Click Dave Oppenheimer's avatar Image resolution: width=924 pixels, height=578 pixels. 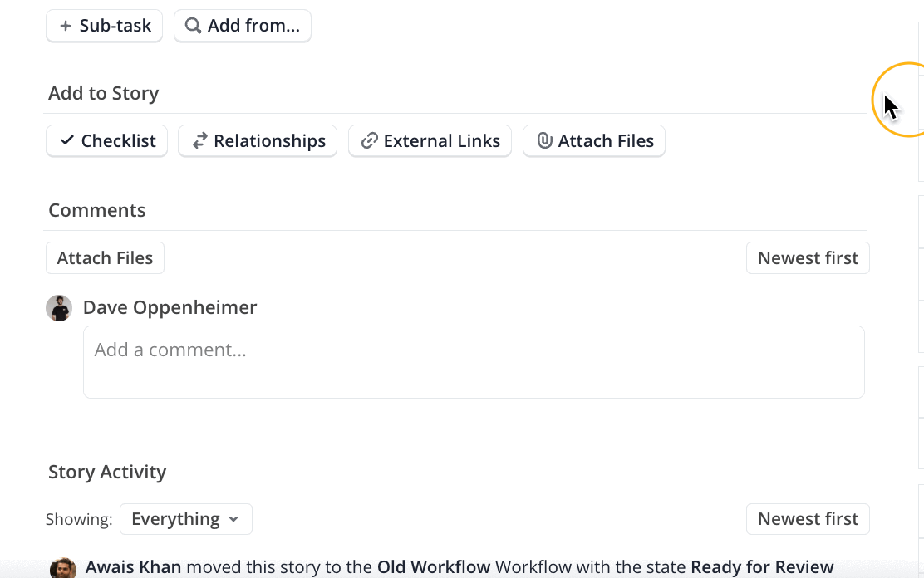point(59,308)
